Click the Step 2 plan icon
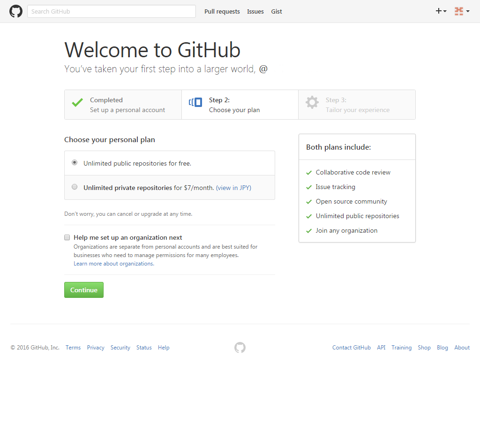Screen dimensions: 480x448 click(x=195, y=102)
